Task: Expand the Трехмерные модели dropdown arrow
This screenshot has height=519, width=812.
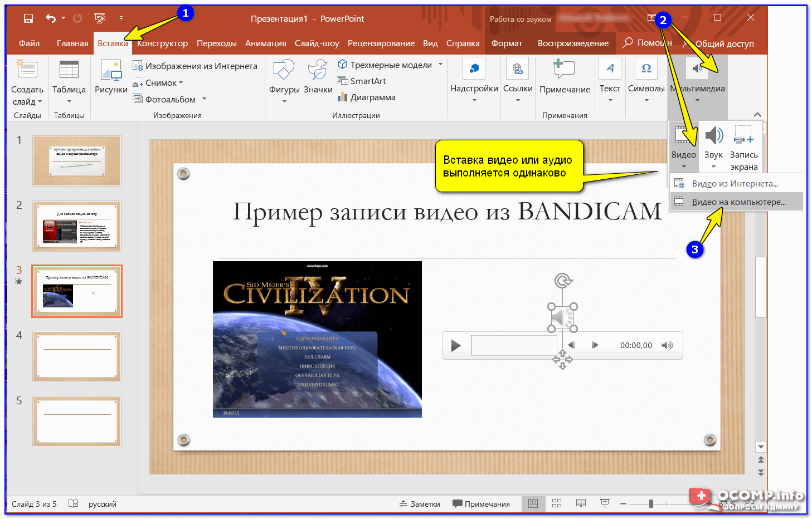Action: click(440, 65)
